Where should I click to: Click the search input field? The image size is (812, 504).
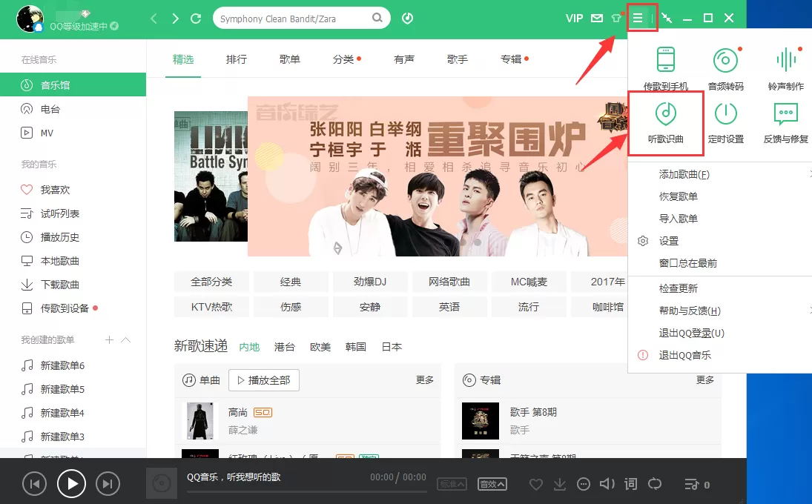(x=294, y=19)
